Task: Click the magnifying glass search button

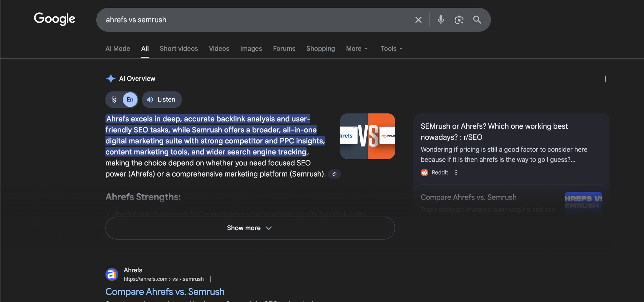Action: [x=477, y=20]
